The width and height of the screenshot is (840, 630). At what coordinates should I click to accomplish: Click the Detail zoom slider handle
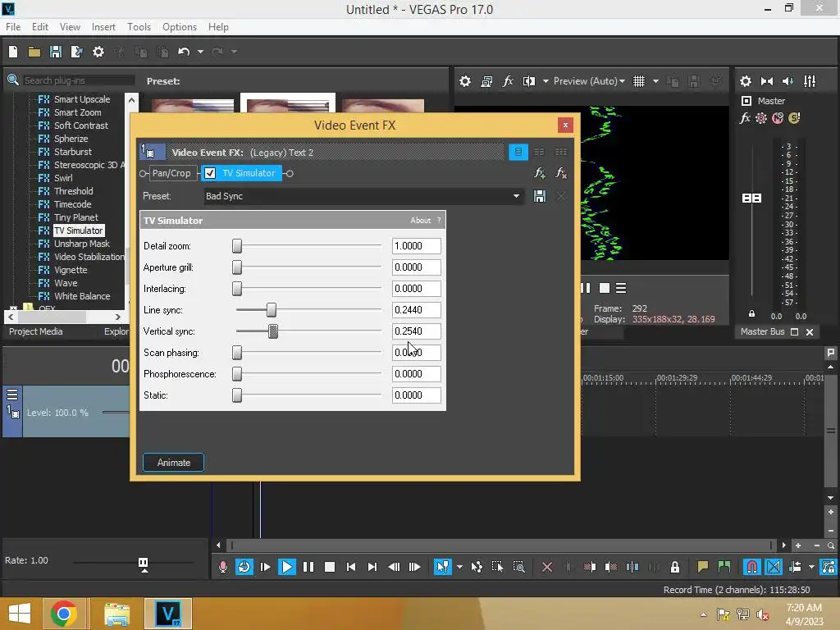[x=237, y=246]
